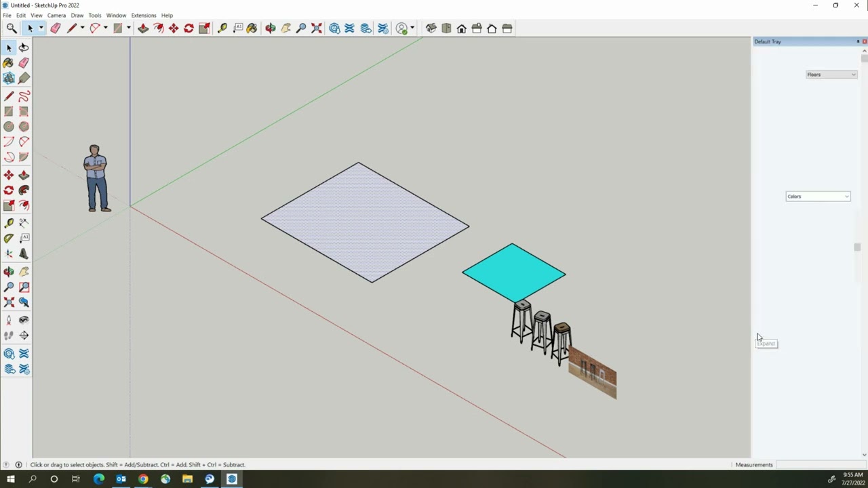Click the Section Plane tool in left toolbar
This screenshot has width=868, height=488.
pyautogui.click(x=24, y=335)
